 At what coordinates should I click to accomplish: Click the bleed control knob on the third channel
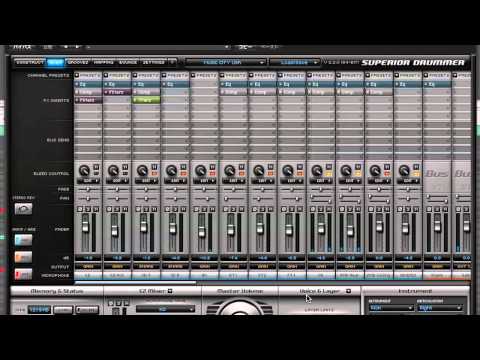coord(142,170)
